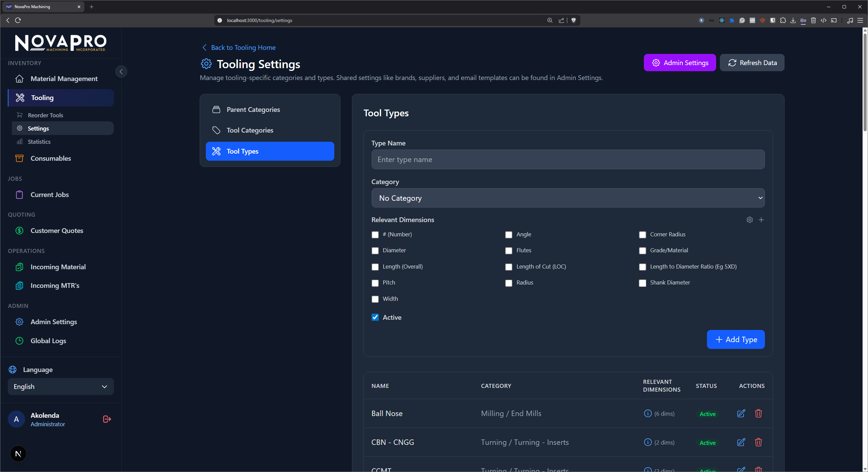This screenshot has width=868, height=472.
Task: Expand the Language selector set to English
Action: 60,387
